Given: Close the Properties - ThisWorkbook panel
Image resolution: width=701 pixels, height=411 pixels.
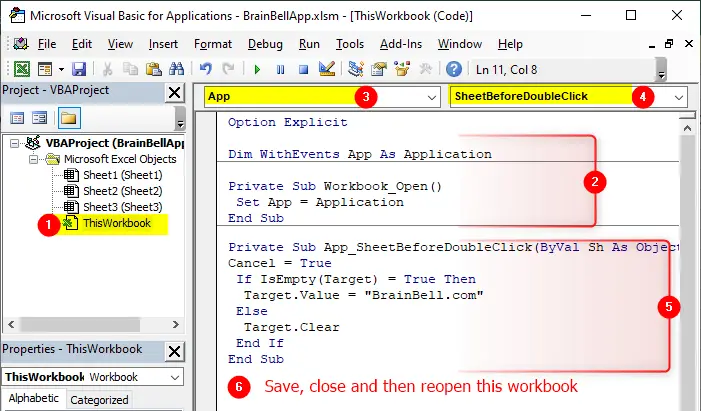Looking at the screenshot, I should [x=174, y=352].
